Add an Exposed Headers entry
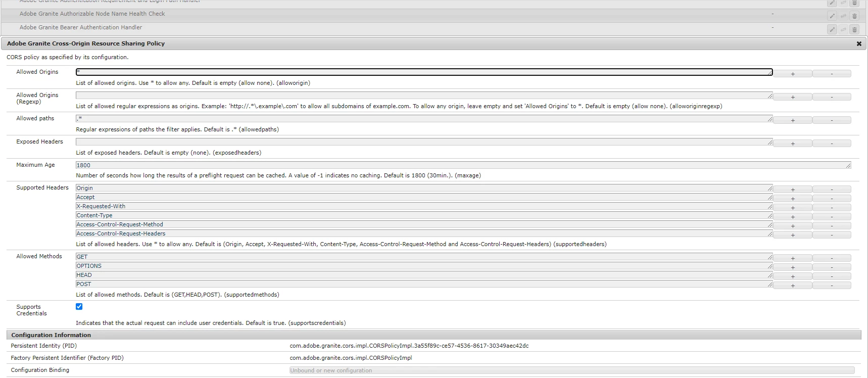 [x=793, y=144]
